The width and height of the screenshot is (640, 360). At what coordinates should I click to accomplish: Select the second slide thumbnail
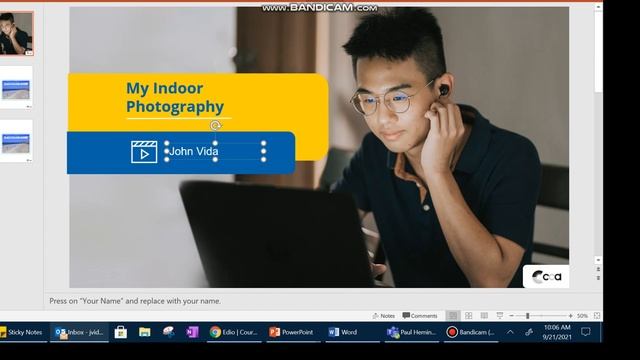coord(16,88)
